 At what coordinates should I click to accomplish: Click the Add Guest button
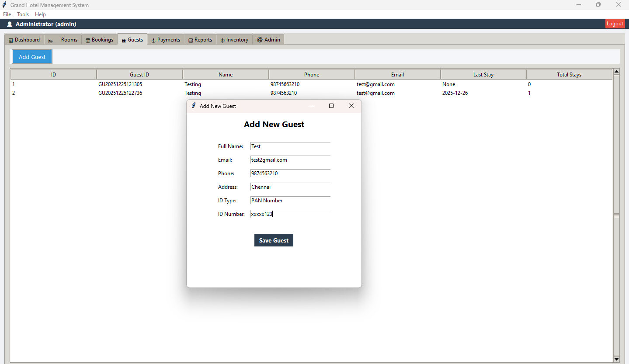tap(32, 57)
